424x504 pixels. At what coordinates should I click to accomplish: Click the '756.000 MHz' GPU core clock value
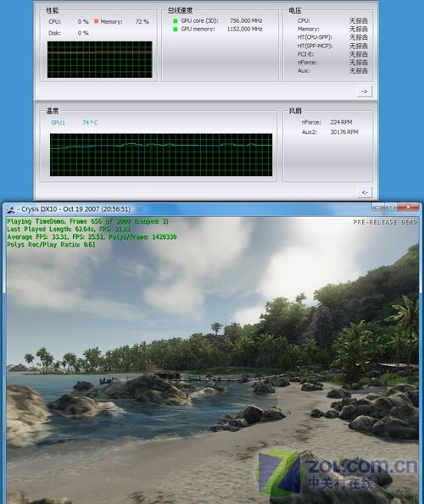(x=246, y=20)
